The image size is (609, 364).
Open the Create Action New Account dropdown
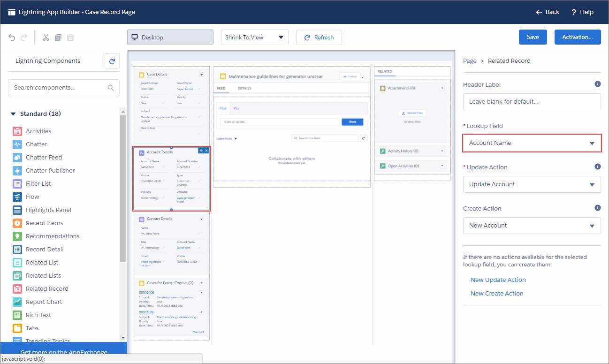point(532,226)
